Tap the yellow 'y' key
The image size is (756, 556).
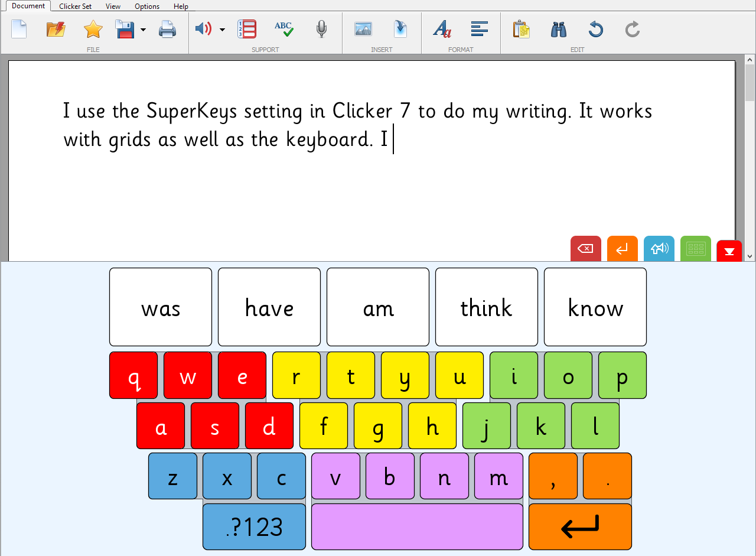(405, 375)
